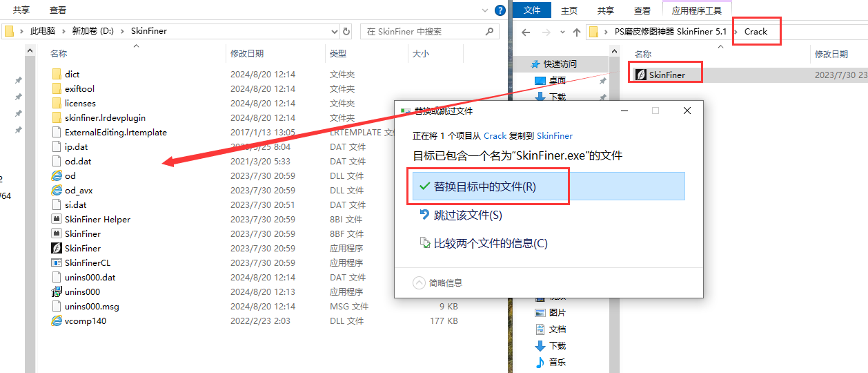Switch to 查看 tab in Crack window
The height and width of the screenshot is (373, 868).
click(x=642, y=10)
